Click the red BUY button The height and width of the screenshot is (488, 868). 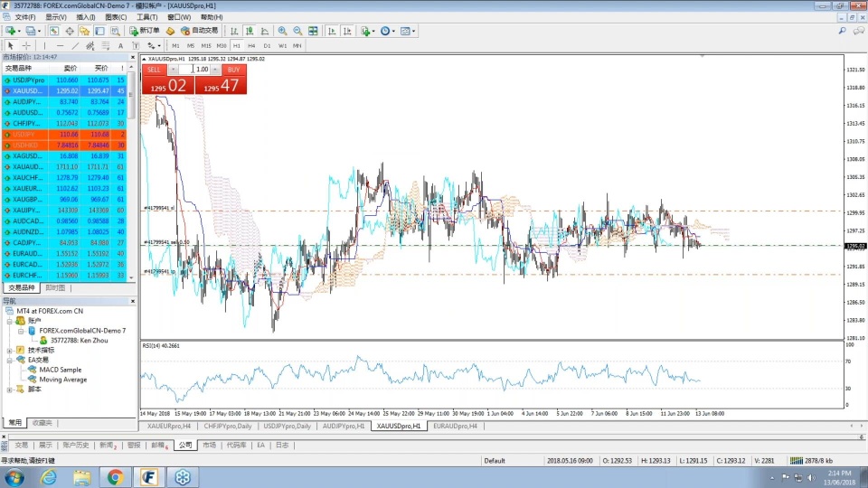pos(233,70)
